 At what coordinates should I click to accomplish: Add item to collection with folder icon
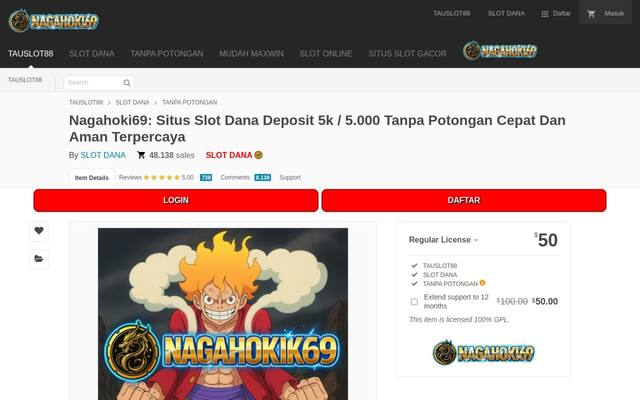(x=39, y=259)
